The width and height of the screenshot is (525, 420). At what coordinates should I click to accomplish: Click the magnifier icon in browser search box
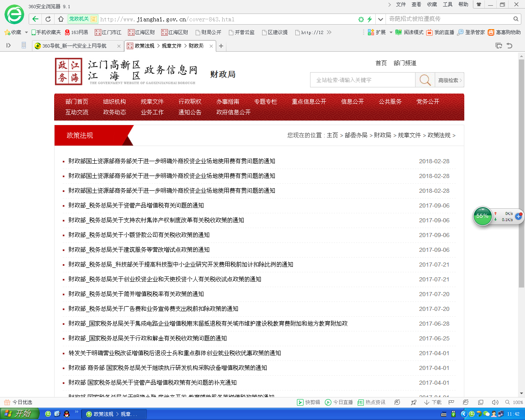516,19
